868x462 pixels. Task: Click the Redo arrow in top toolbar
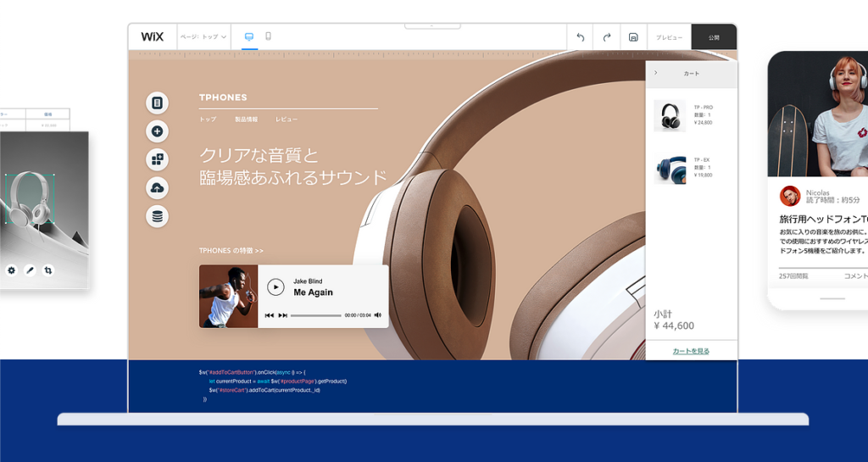(607, 37)
